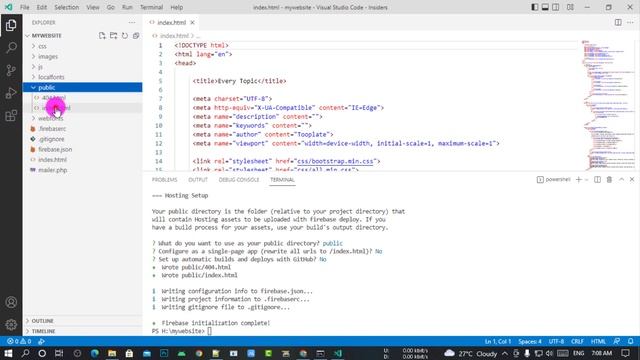Open the Extensions view
640x360 pixels.
click(x=11, y=116)
